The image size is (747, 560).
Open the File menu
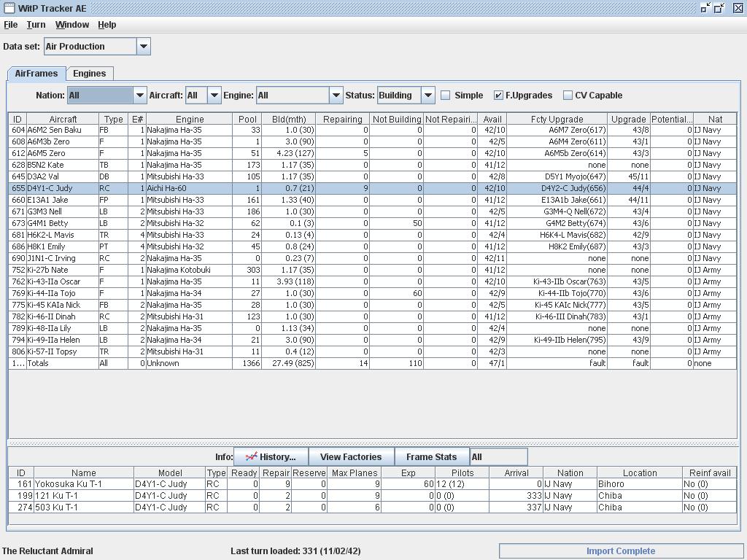click(x=10, y=25)
